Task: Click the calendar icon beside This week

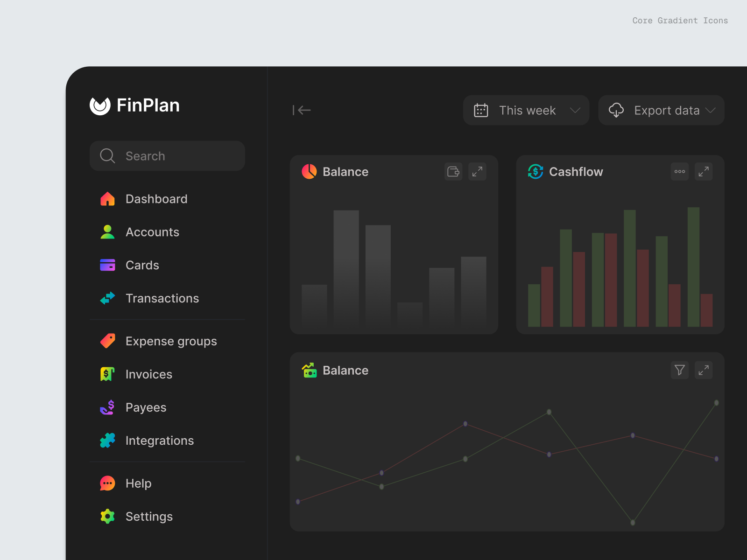Action: (481, 110)
